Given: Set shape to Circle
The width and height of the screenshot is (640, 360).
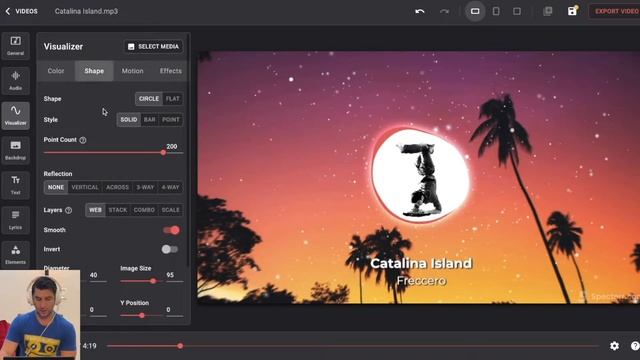Looking at the screenshot, I should (149, 99).
